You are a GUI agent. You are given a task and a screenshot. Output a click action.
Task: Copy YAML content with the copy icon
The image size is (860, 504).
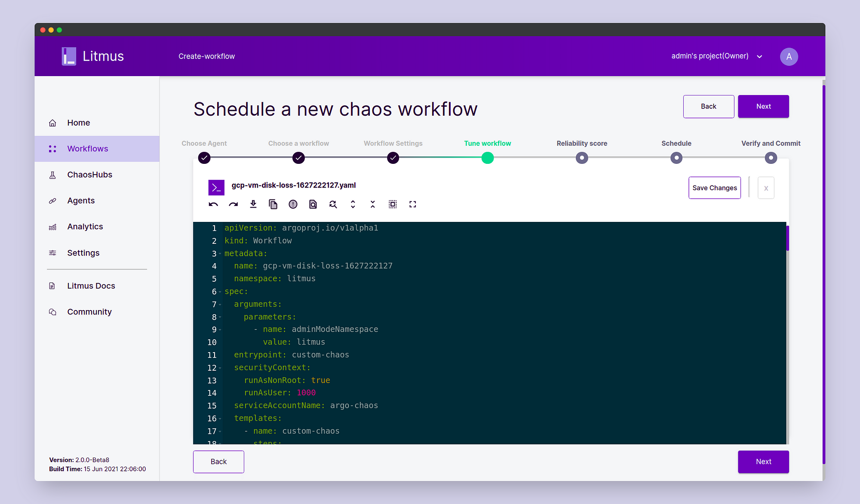point(273,204)
